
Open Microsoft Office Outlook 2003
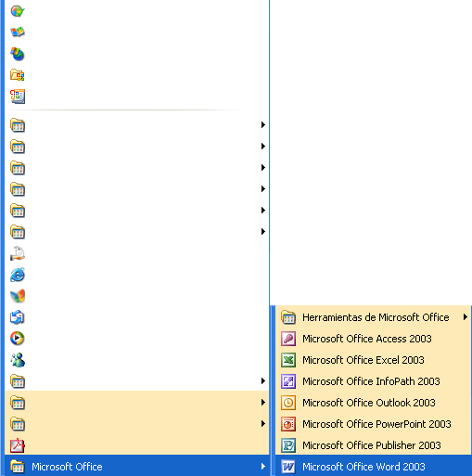tap(374, 403)
